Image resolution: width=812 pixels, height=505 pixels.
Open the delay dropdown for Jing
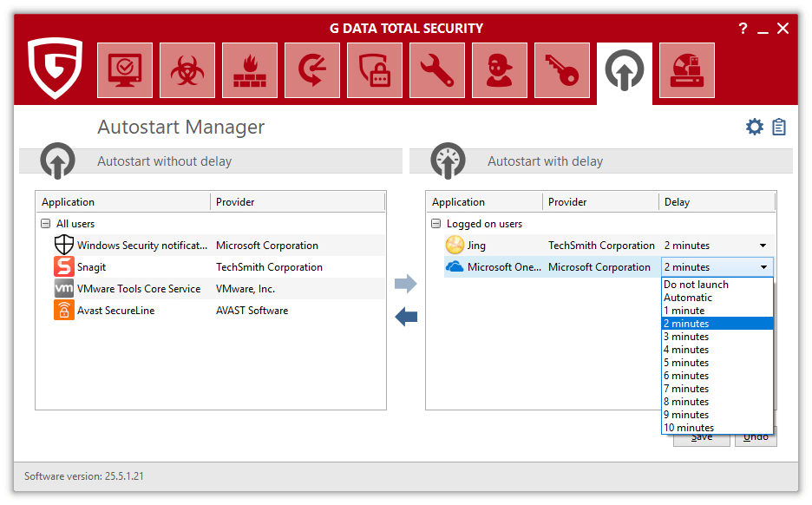click(x=763, y=246)
